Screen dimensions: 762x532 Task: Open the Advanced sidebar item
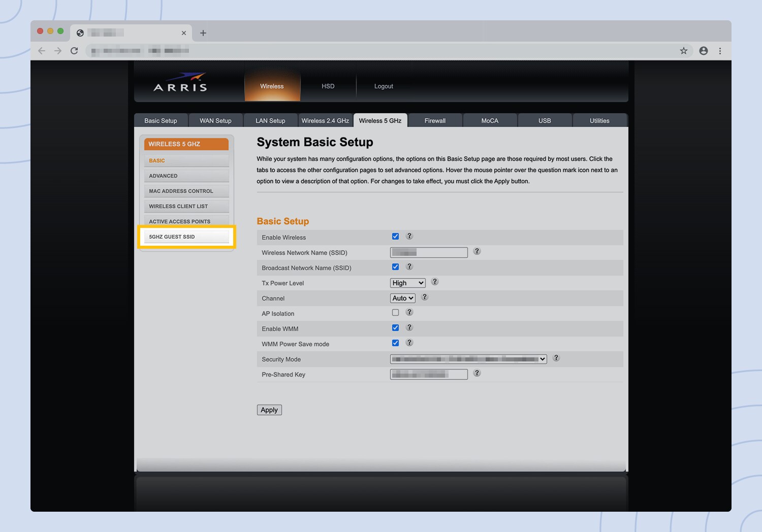point(186,176)
